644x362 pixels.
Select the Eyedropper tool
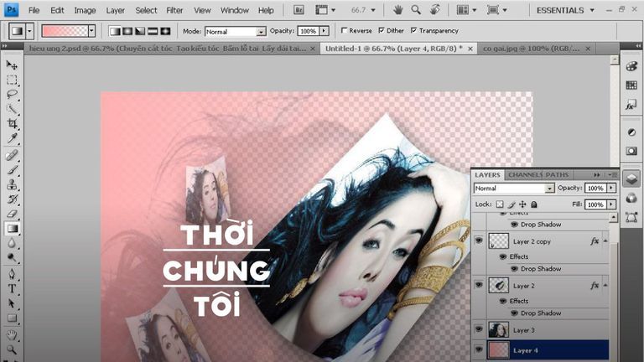tap(12, 138)
